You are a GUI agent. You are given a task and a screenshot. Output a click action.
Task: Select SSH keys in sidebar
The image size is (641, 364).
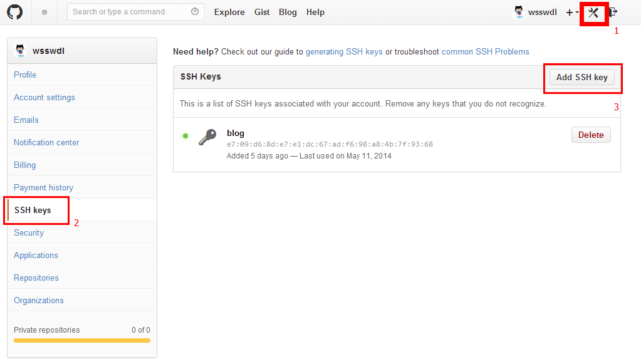click(x=33, y=210)
